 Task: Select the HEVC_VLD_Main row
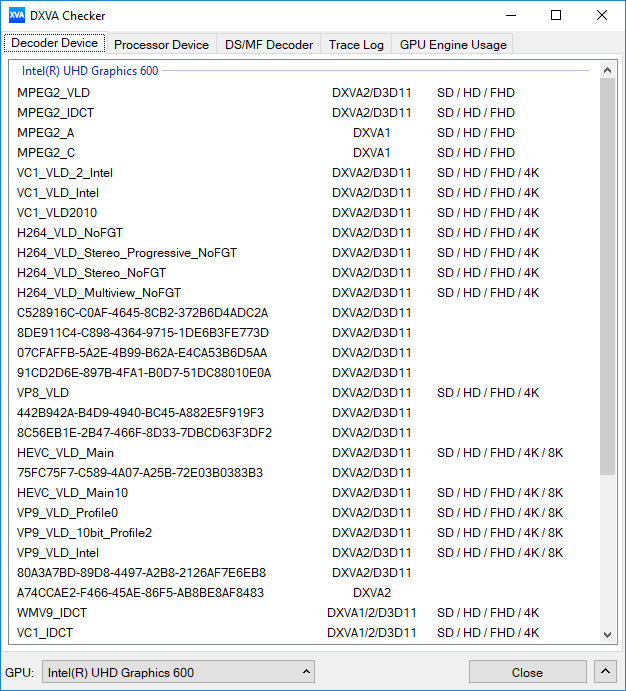[304, 453]
